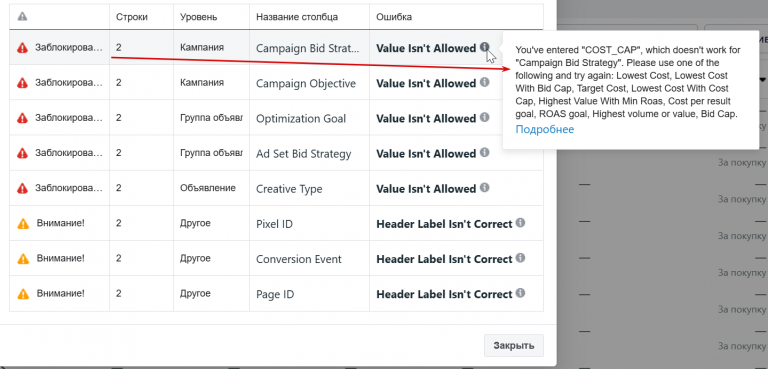Click the Page ID cell
768x369 pixels.
point(310,294)
